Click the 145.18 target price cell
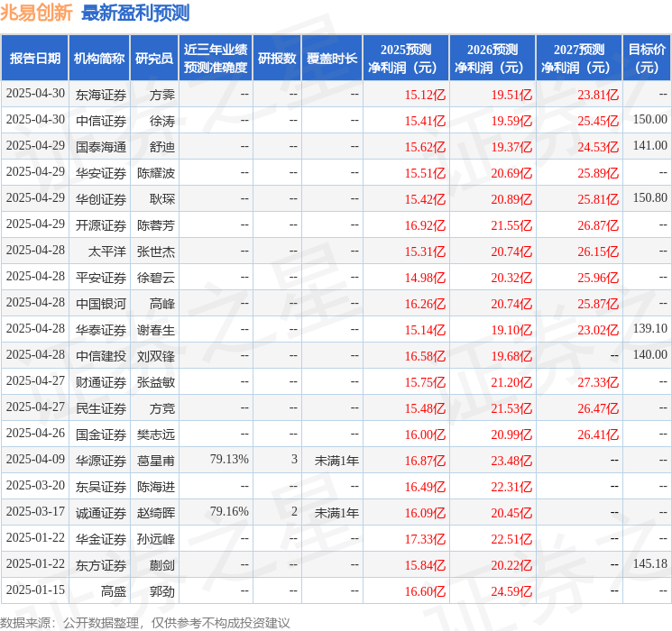Image resolution: width=672 pixels, height=631 pixels. 649,564
